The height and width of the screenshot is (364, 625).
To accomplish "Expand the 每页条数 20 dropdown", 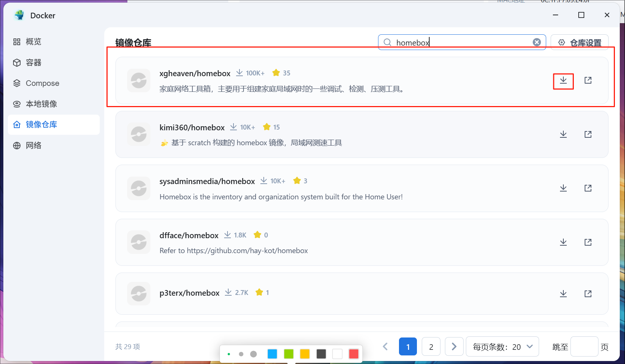I will (502, 347).
